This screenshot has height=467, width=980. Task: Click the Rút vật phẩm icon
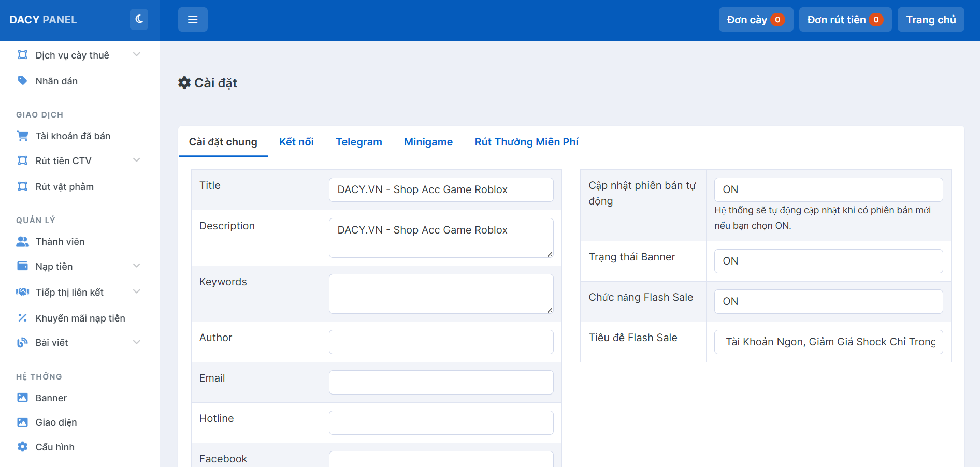[22, 186]
